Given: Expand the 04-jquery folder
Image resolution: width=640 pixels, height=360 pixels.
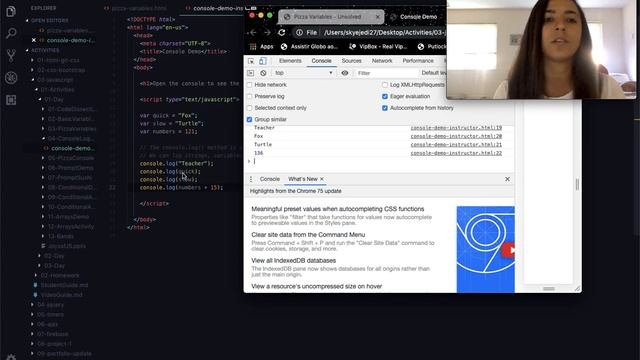Looking at the screenshot, I should [x=50, y=305].
